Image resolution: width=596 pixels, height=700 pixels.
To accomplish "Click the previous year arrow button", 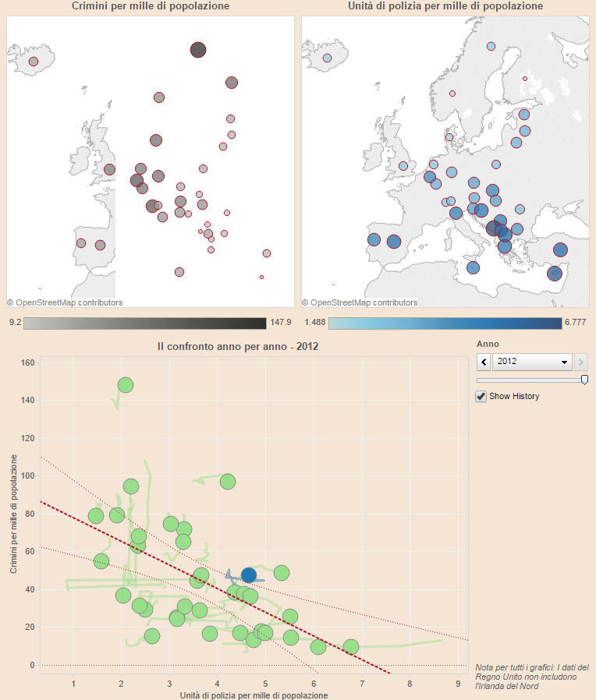I will [x=484, y=362].
